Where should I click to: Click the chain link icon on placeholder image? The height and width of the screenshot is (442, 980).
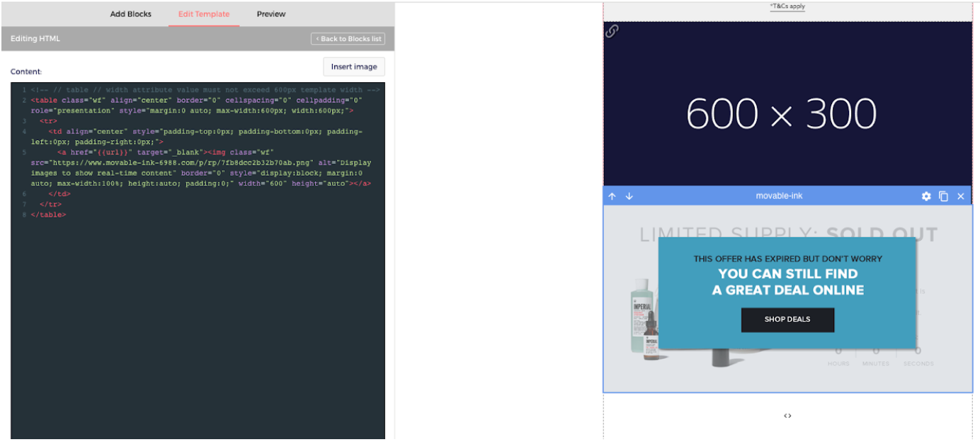coord(612,31)
